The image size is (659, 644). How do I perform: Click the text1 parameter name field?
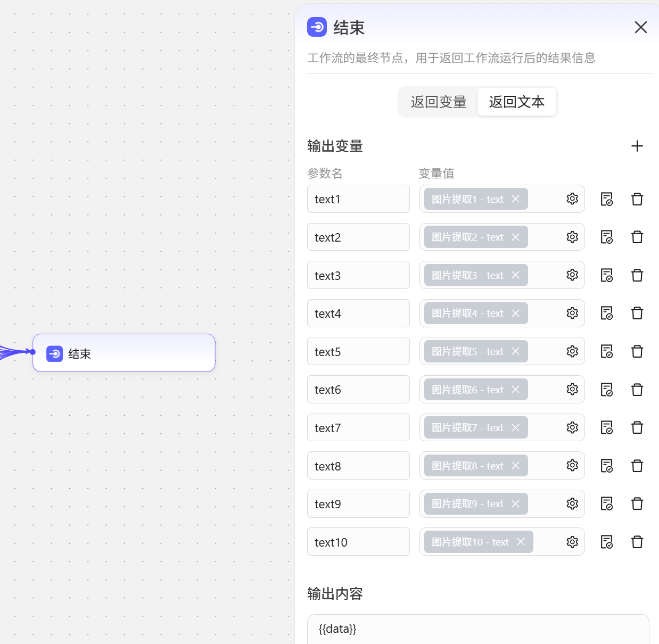pos(358,199)
